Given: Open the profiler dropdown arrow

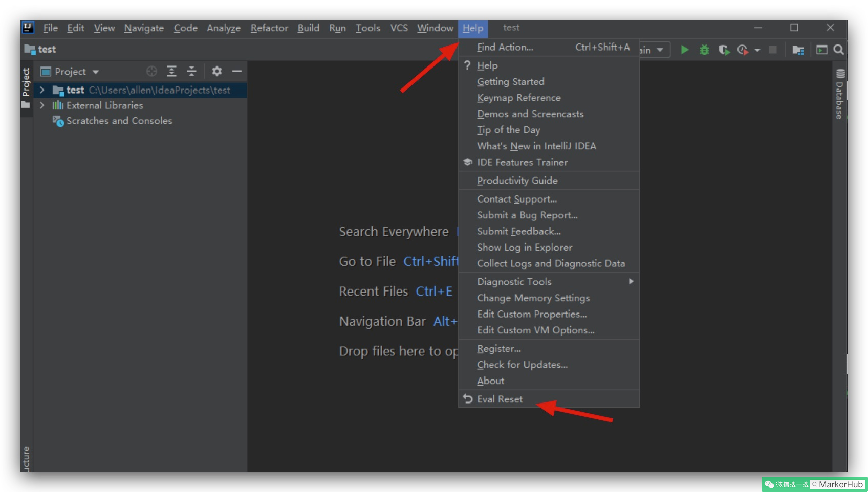Looking at the screenshot, I should pyautogui.click(x=757, y=50).
